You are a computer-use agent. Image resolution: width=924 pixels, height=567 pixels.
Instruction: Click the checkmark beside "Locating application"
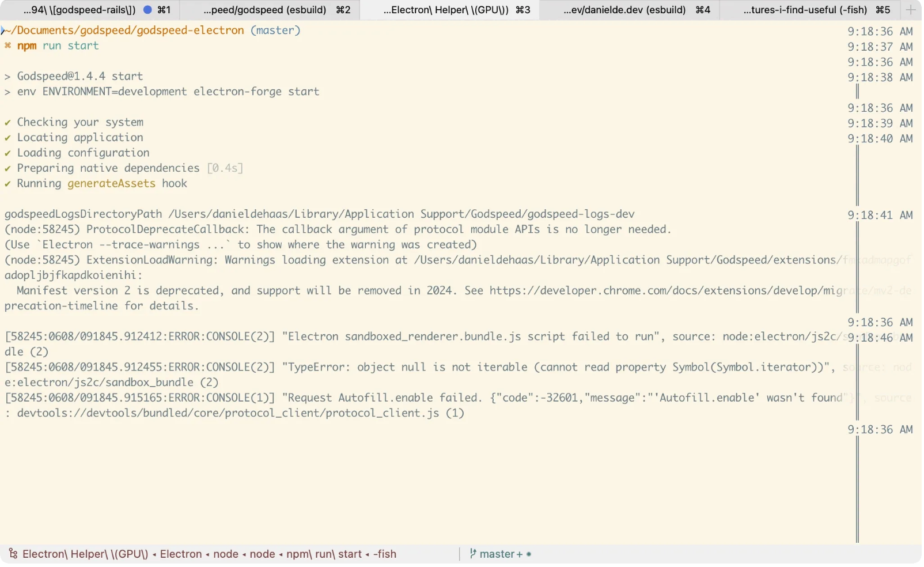tap(7, 138)
